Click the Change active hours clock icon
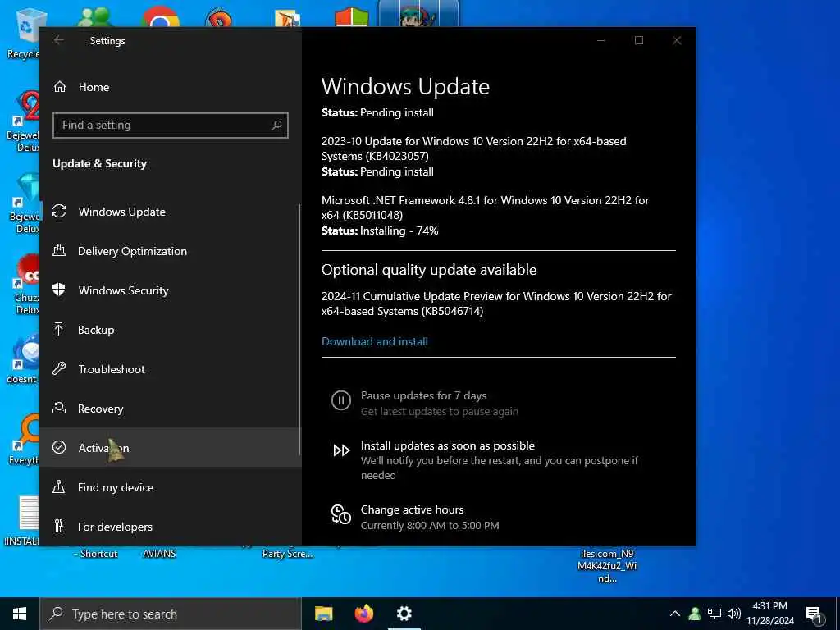The height and width of the screenshot is (630, 840). (341, 514)
